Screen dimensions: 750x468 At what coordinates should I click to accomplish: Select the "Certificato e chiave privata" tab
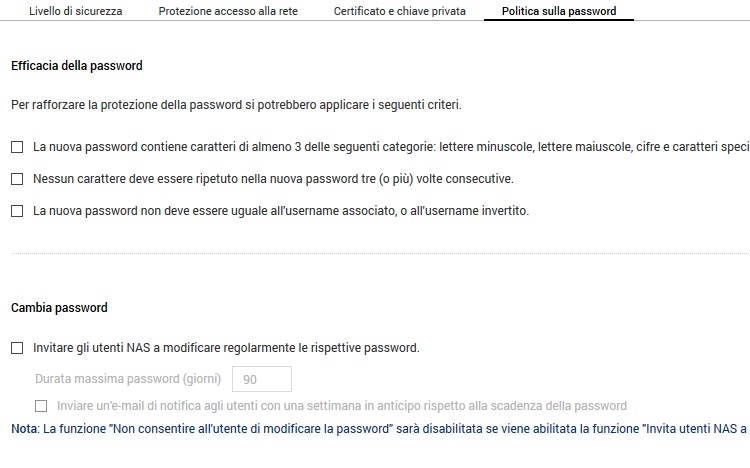click(399, 11)
